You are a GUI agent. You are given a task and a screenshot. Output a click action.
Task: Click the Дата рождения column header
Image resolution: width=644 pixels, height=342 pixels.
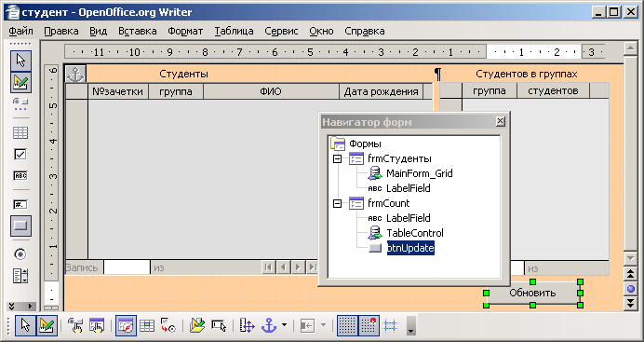pyautogui.click(x=381, y=91)
